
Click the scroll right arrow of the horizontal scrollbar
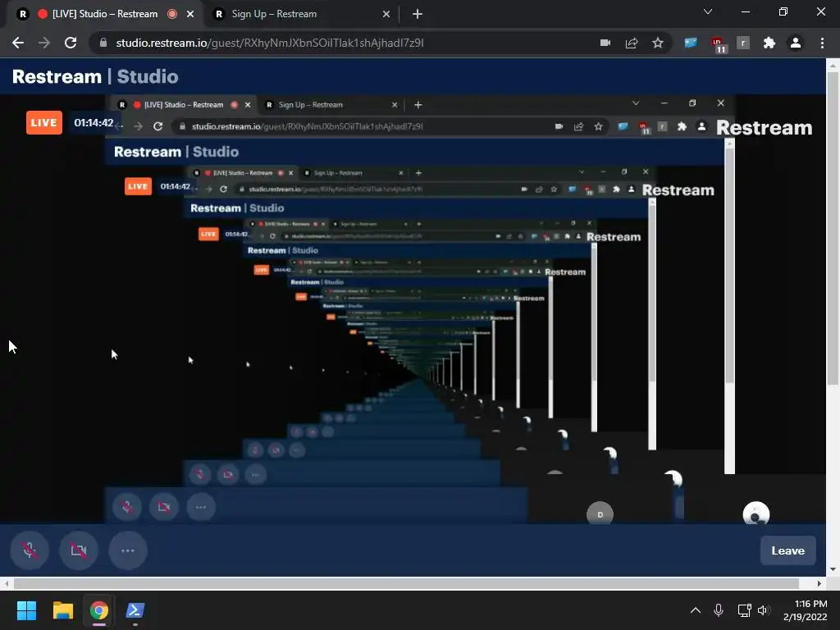point(819,583)
